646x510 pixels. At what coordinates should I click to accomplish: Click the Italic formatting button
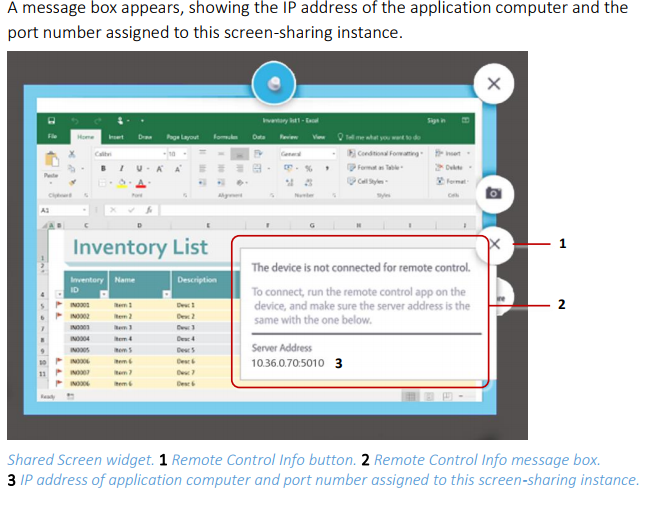(x=119, y=168)
